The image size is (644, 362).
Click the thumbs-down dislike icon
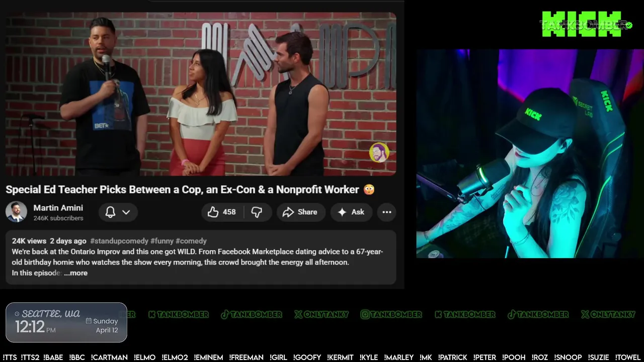coord(257,212)
